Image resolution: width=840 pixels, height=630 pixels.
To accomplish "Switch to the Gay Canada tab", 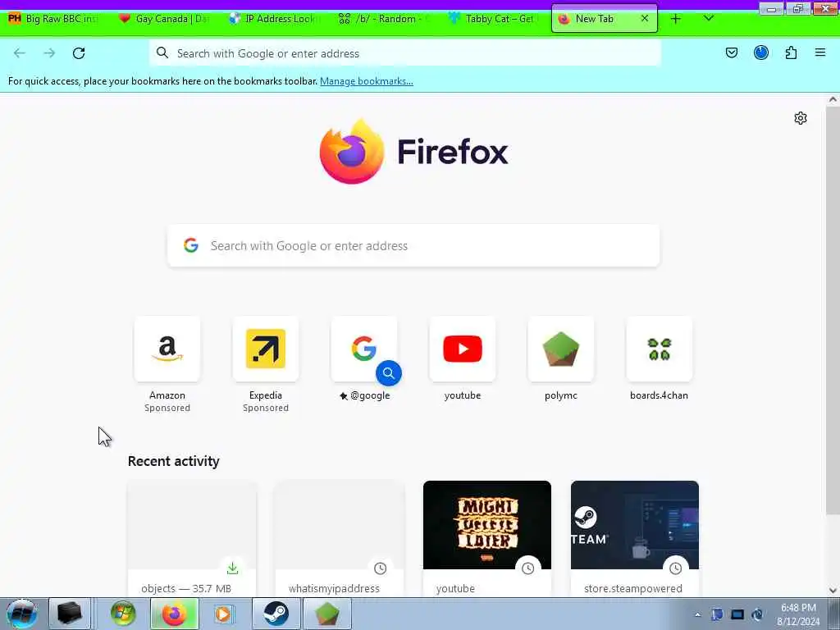I will pos(164,19).
